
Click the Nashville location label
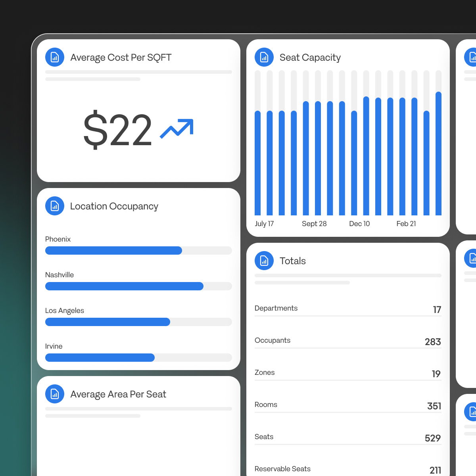59,275
